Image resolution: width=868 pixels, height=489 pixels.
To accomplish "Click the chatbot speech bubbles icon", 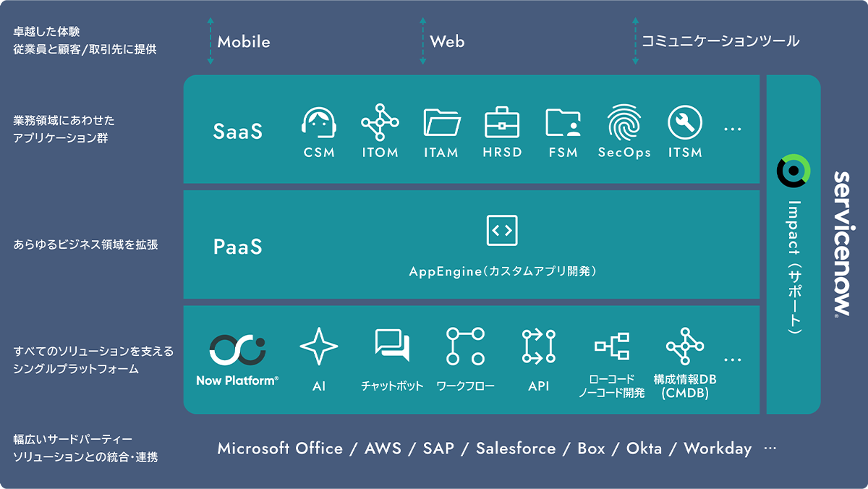I will 393,346.
